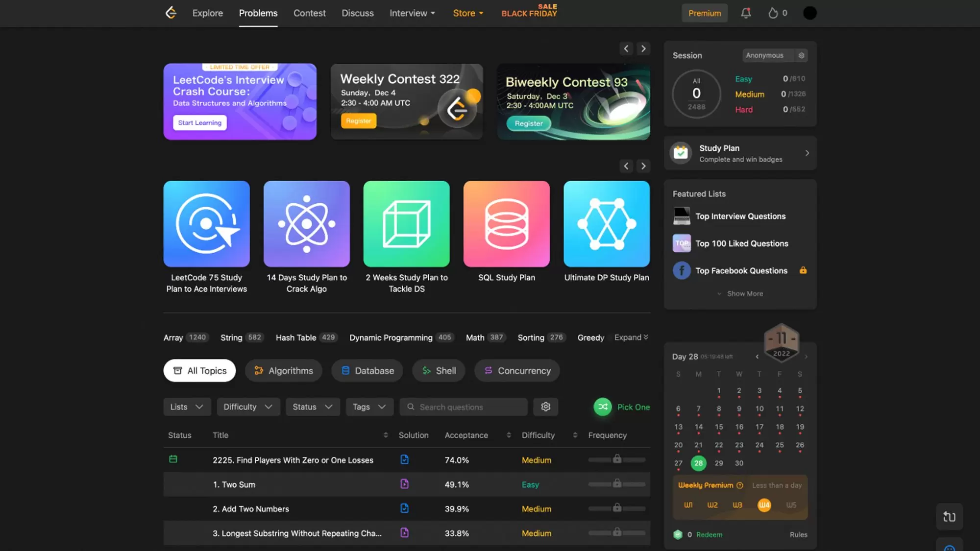Select the All Topics filter
Screen dimensions: 980x551
(x=199, y=371)
